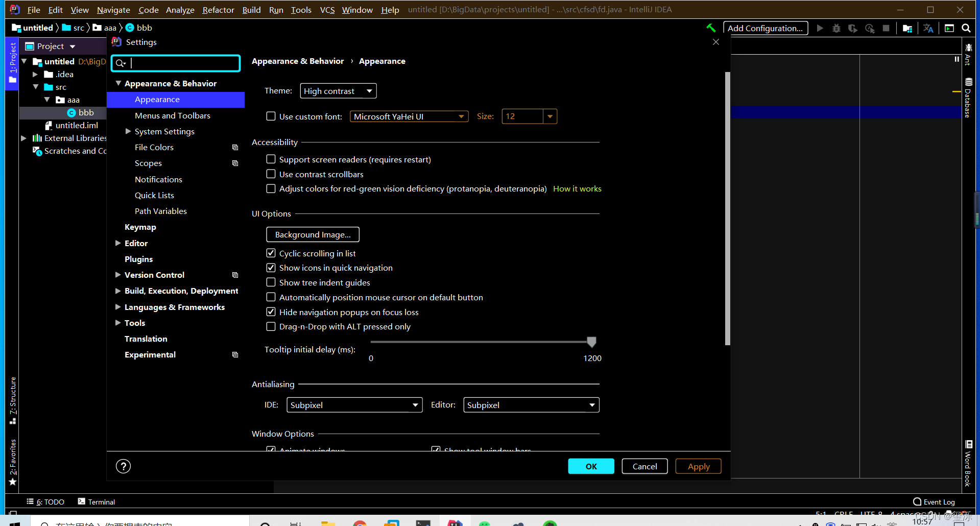The width and height of the screenshot is (980, 526).
Task: Open the Favorites tool window
Action: pos(13,463)
